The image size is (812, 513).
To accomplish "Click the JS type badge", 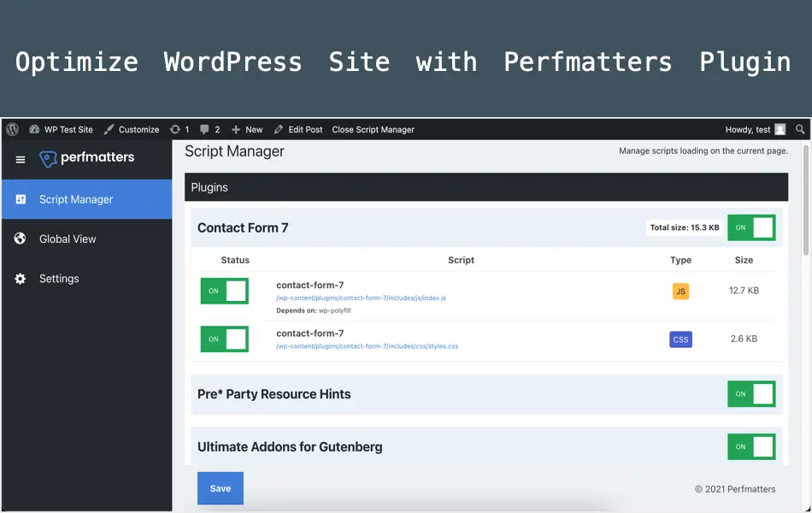I will (x=680, y=292).
